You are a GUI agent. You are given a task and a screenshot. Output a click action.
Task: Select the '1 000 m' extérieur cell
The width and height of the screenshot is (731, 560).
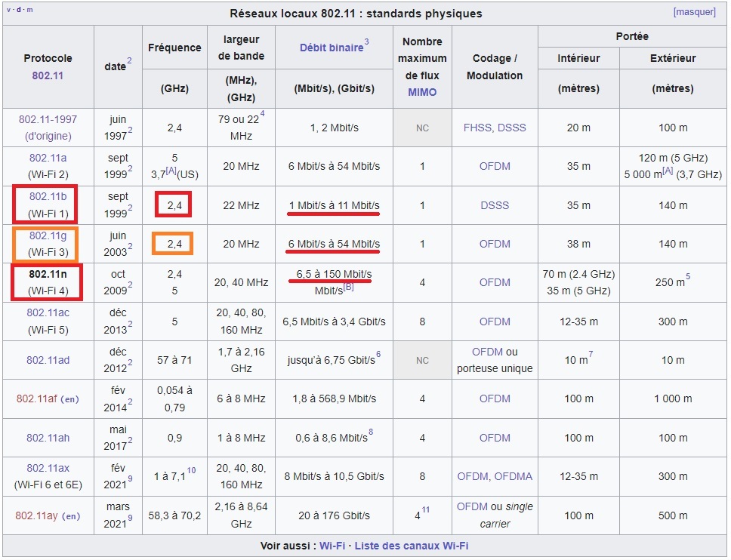click(673, 398)
